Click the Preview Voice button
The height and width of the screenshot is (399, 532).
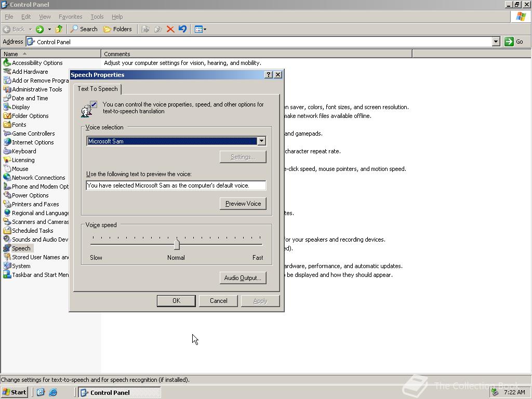point(243,204)
